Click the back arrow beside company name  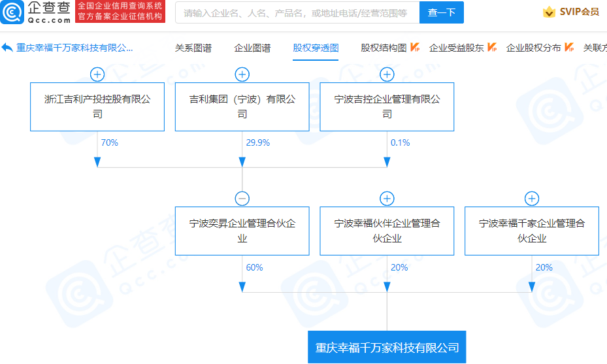pos(7,48)
